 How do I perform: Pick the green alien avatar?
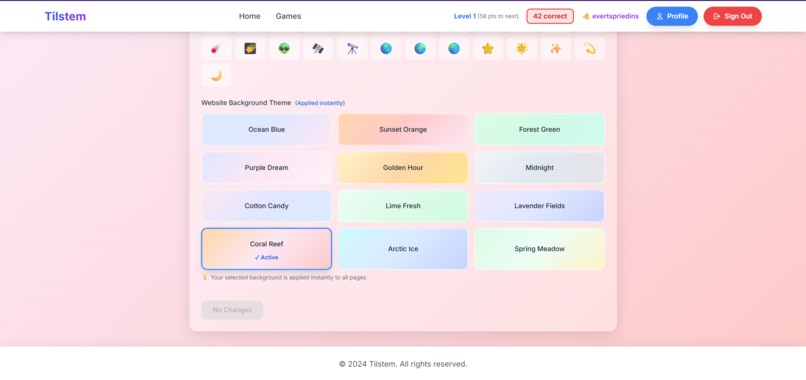point(284,49)
